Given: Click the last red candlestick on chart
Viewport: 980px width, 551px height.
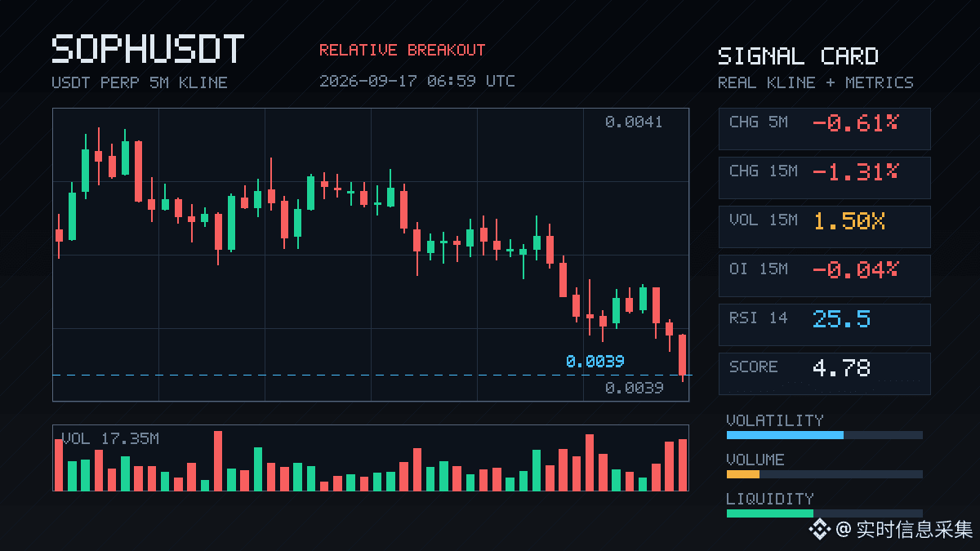Looking at the screenshot, I should point(682,357).
